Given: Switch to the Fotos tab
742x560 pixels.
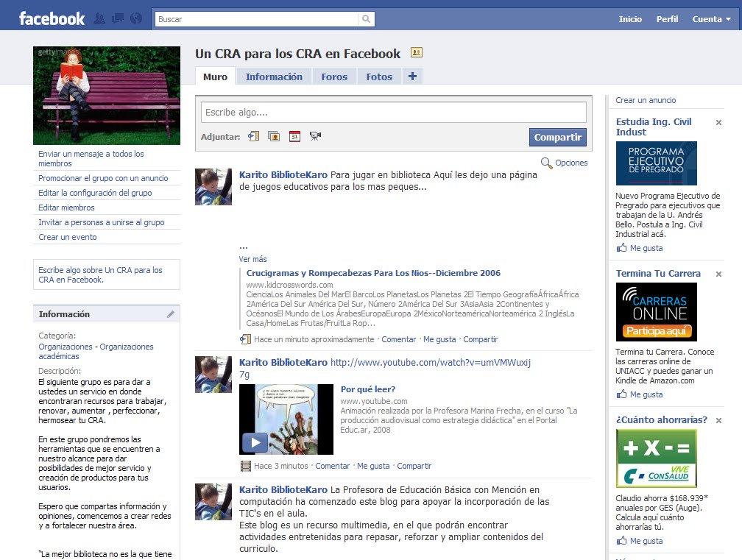Looking at the screenshot, I should click(x=379, y=77).
